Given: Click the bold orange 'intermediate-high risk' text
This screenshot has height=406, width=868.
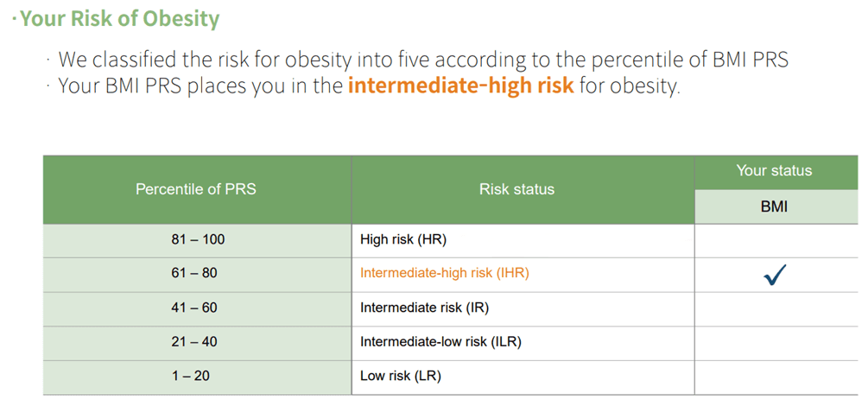Looking at the screenshot, I should pyautogui.click(x=460, y=86).
